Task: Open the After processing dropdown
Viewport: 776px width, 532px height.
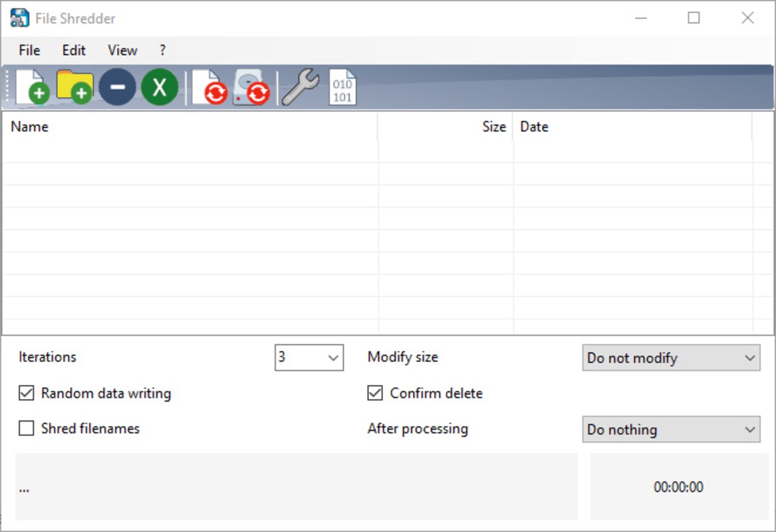Action: click(671, 429)
